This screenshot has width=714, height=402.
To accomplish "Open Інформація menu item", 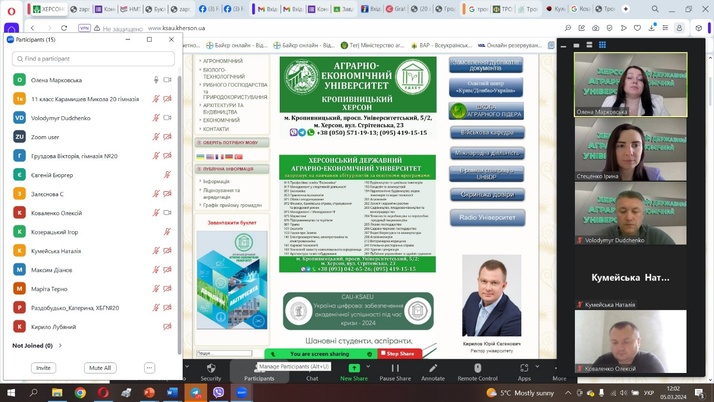I will pos(216,181).
